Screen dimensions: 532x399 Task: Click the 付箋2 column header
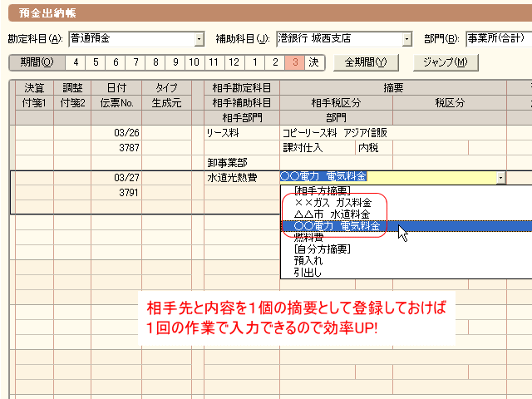72,103
